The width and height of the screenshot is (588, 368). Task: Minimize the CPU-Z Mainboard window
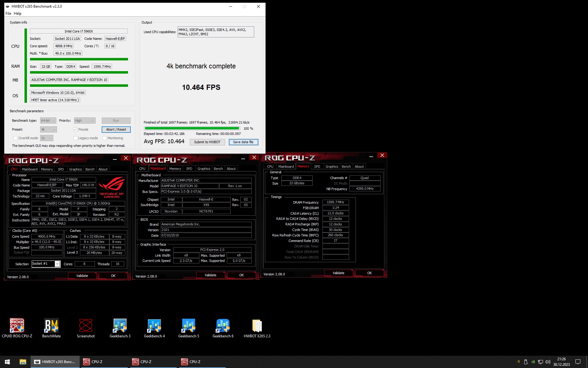243,158
